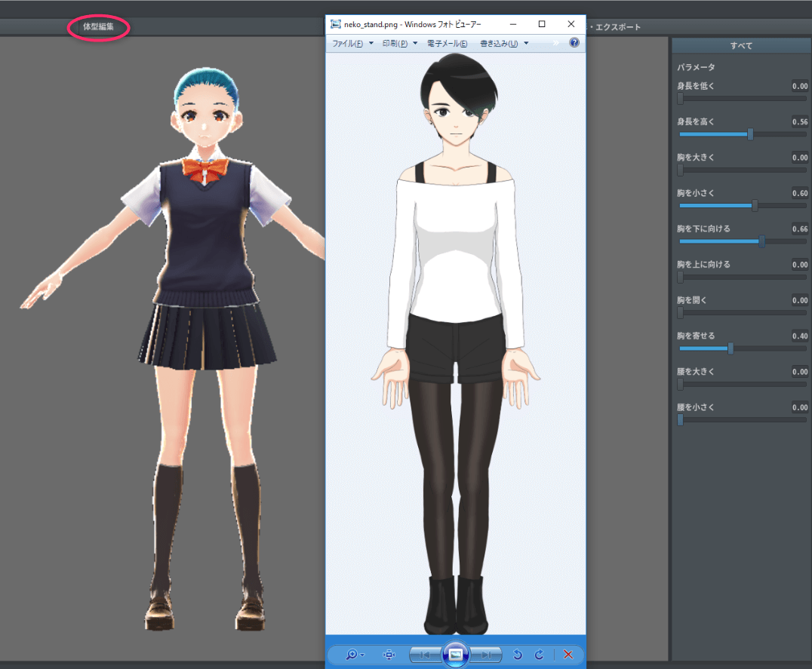This screenshot has width=812, height=669.
Task: Open the エクスポート tab
Action: point(617,27)
